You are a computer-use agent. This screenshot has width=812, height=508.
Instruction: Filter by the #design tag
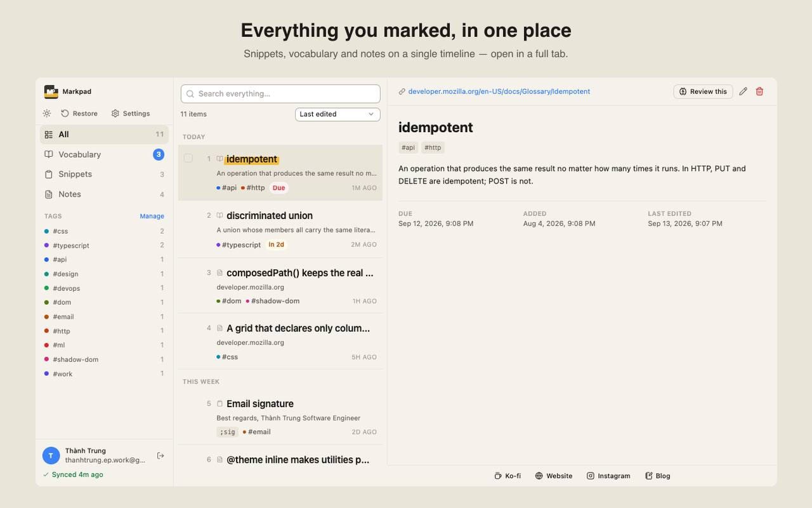pos(104,274)
